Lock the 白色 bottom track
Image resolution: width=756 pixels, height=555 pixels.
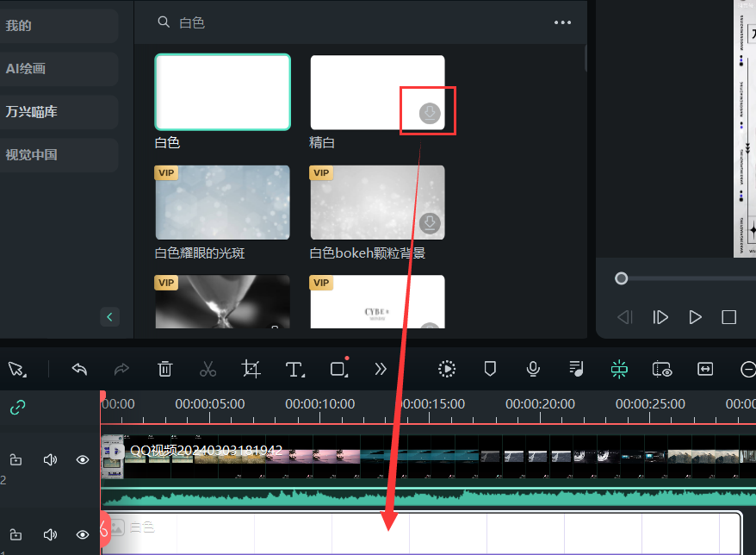pos(15,534)
